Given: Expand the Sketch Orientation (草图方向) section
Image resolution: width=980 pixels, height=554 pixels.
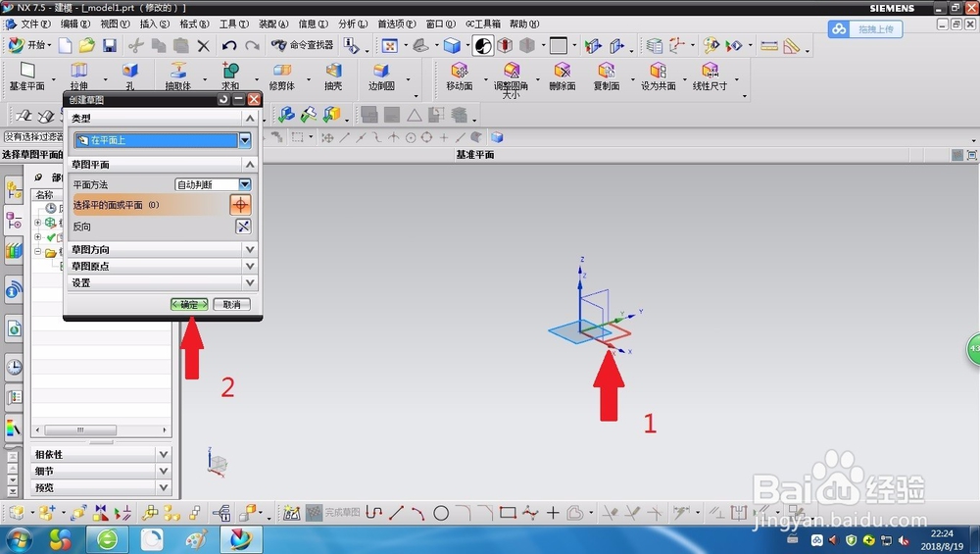Looking at the screenshot, I should tap(249, 249).
